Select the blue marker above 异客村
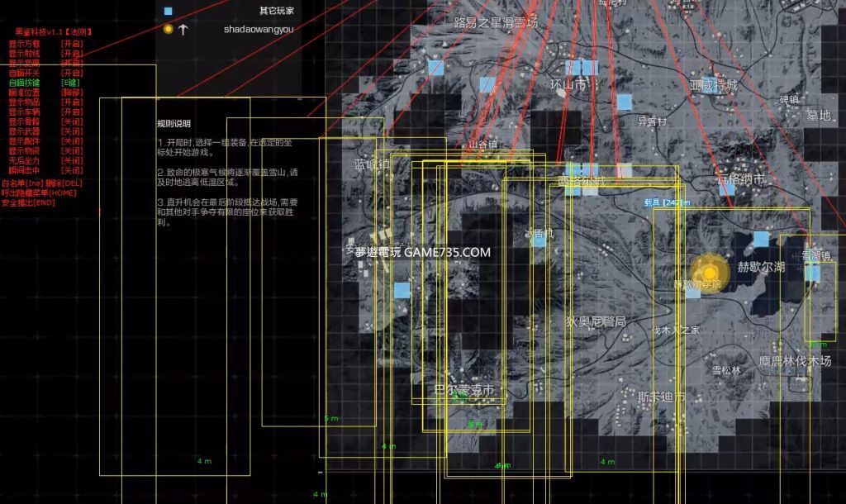Image resolution: width=846 pixels, height=504 pixels. coord(625,102)
